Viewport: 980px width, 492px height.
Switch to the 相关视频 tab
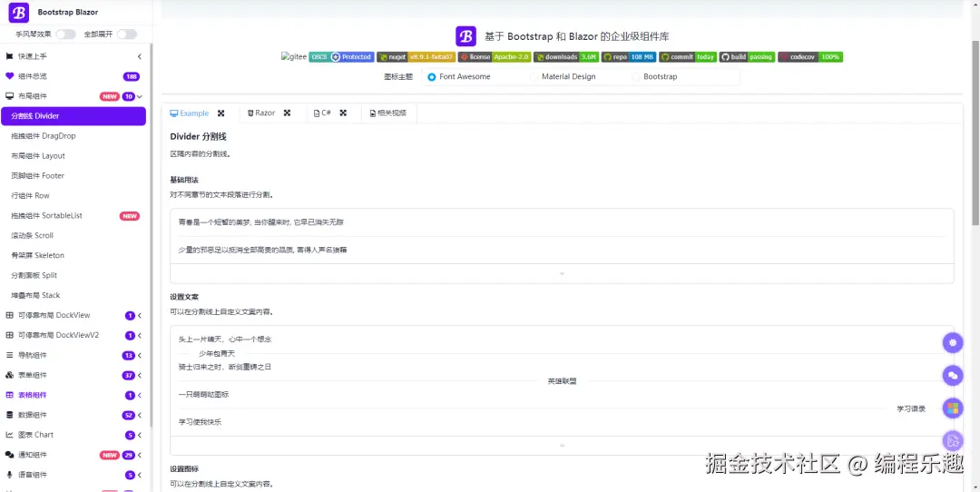388,113
